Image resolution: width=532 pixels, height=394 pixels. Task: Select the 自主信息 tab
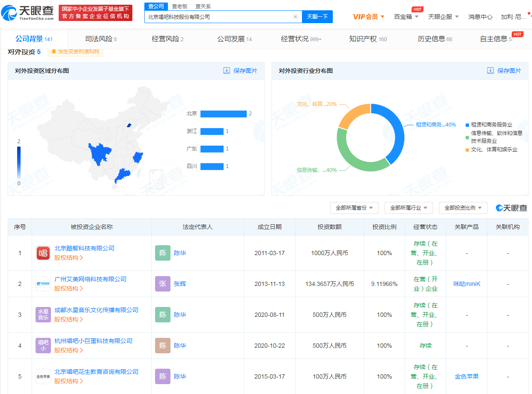tap(496, 39)
